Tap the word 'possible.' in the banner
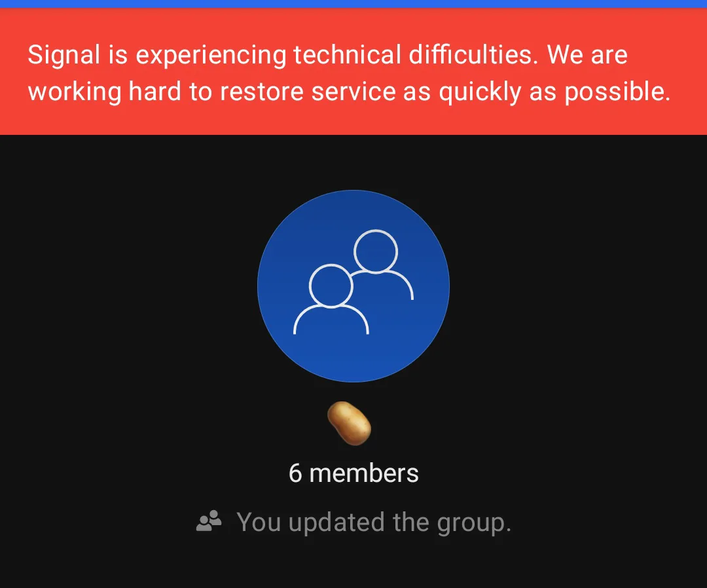Screen dimensions: 707x588 tap(618, 92)
